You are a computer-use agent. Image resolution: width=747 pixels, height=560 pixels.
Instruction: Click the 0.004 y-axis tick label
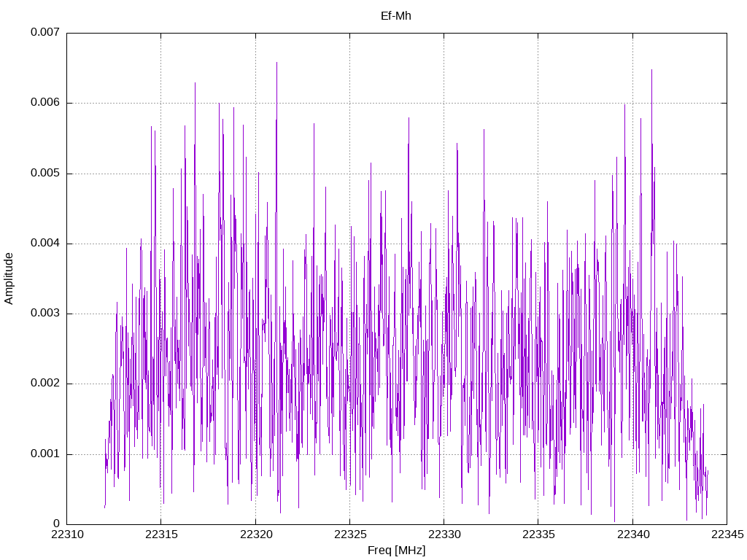point(45,244)
